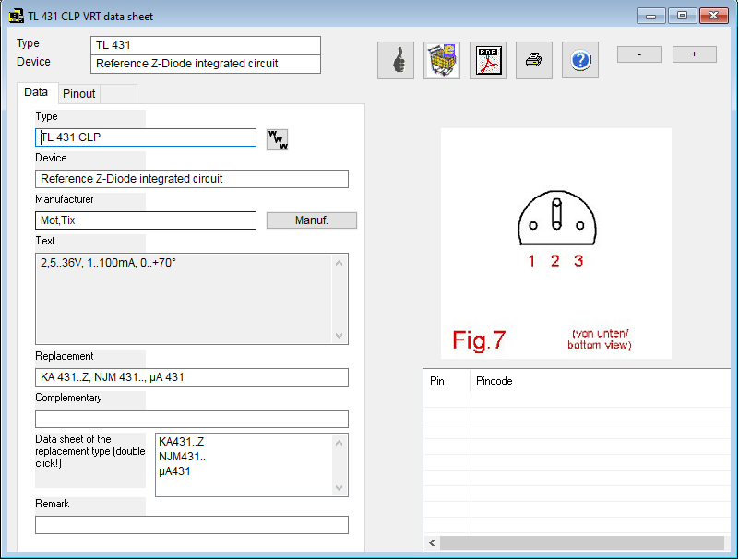This screenshot has height=560, width=739.
Task: Click the Fig.7 pinout diagram image
Action: click(556, 244)
